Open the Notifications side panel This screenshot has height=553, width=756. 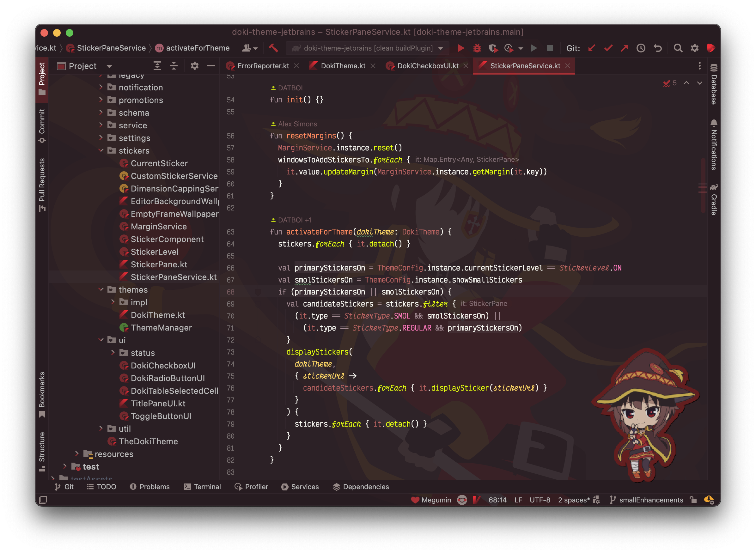click(x=714, y=145)
